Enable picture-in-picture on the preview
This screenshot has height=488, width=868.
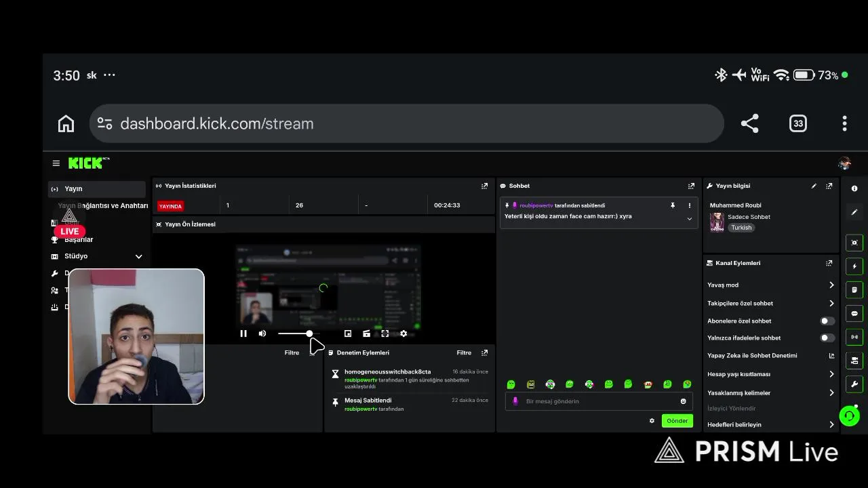(x=348, y=333)
